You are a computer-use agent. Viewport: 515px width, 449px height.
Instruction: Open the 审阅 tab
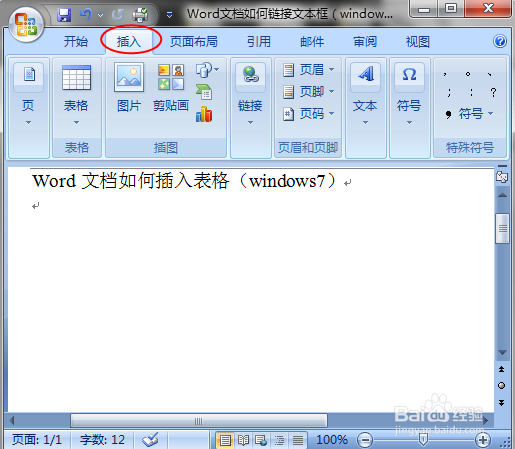pos(365,42)
